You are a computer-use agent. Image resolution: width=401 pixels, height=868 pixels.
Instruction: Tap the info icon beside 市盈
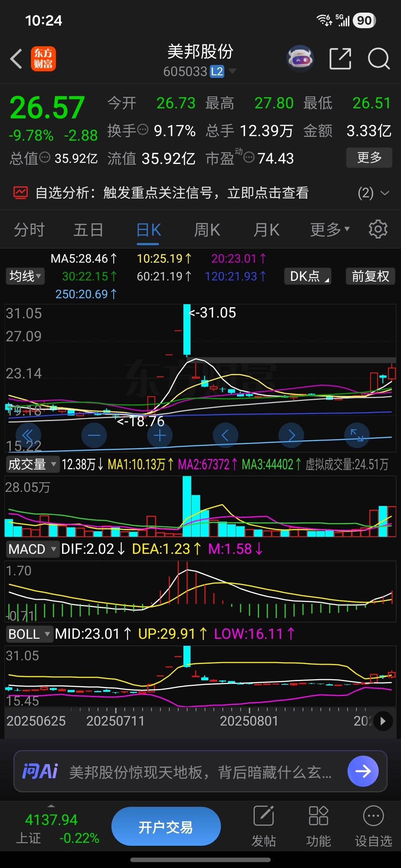[249, 157]
